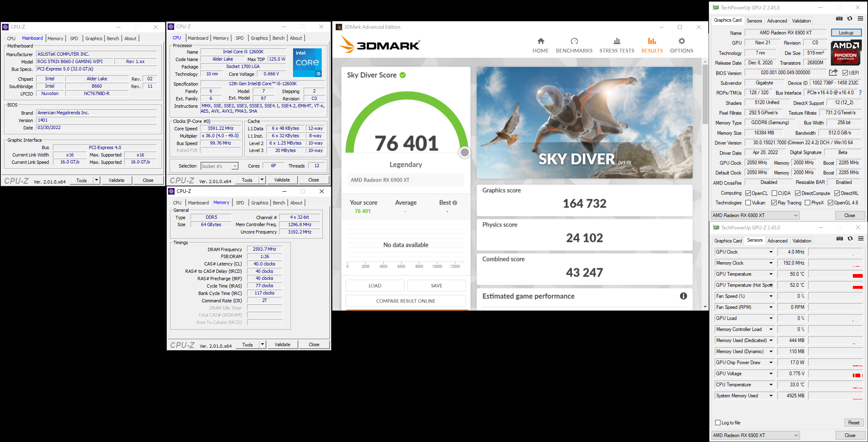Screen dimensions: 868x442
Task: Click the Best score info icon
Action: [x=454, y=203]
